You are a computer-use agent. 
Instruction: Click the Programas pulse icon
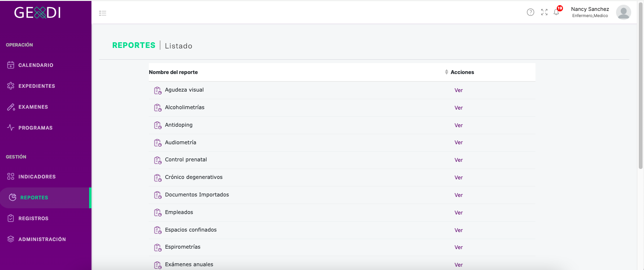[x=11, y=128]
